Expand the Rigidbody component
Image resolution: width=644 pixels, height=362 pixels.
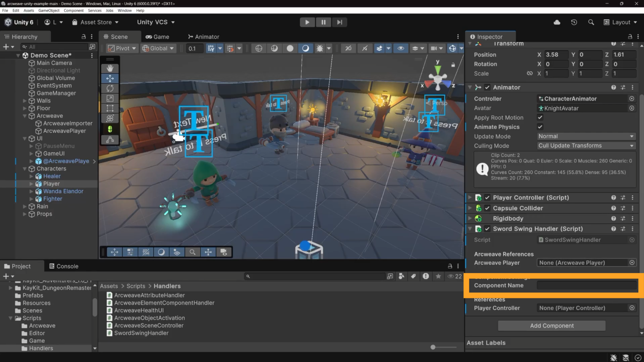point(470,218)
